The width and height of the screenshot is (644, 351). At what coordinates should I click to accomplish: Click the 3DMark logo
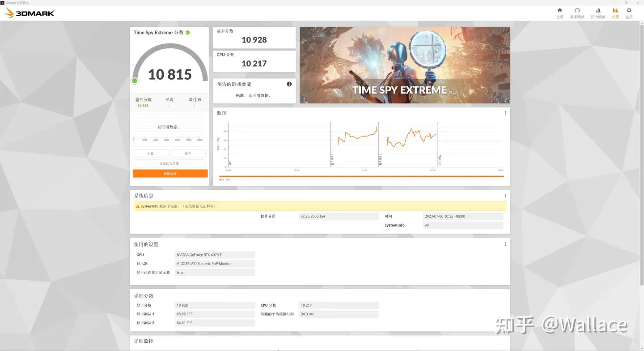click(30, 13)
